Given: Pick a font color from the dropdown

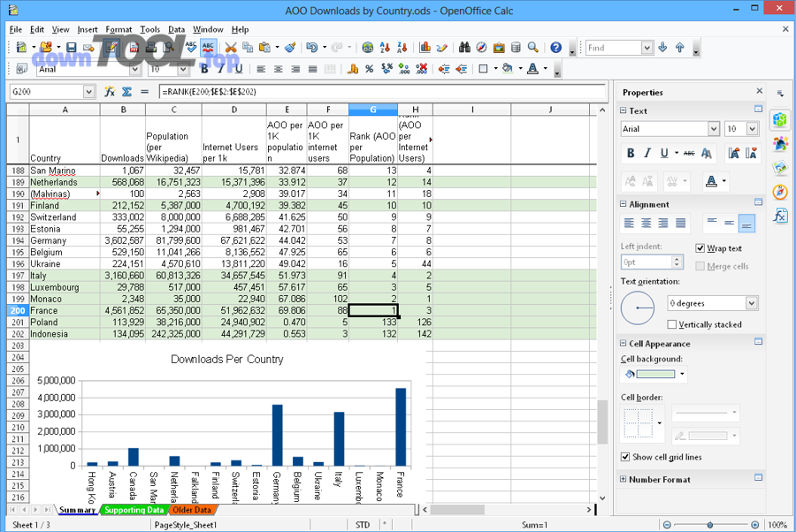Looking at the screenshot, I should click(x=724, y=180).
